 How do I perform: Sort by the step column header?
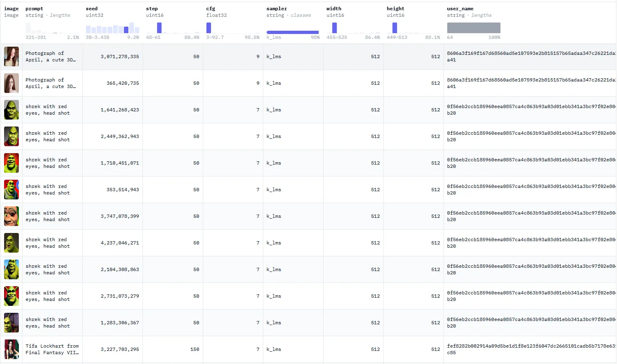tap(152, 9)
